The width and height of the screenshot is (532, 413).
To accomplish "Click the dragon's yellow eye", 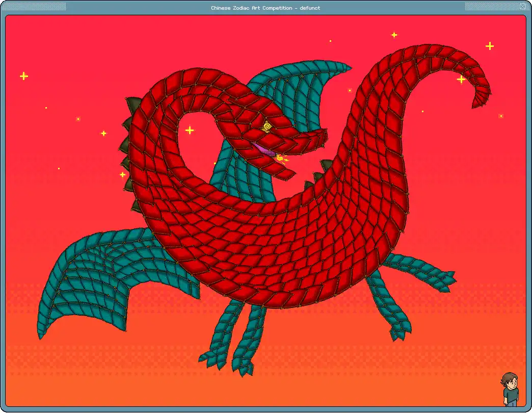I will (267, 127).
